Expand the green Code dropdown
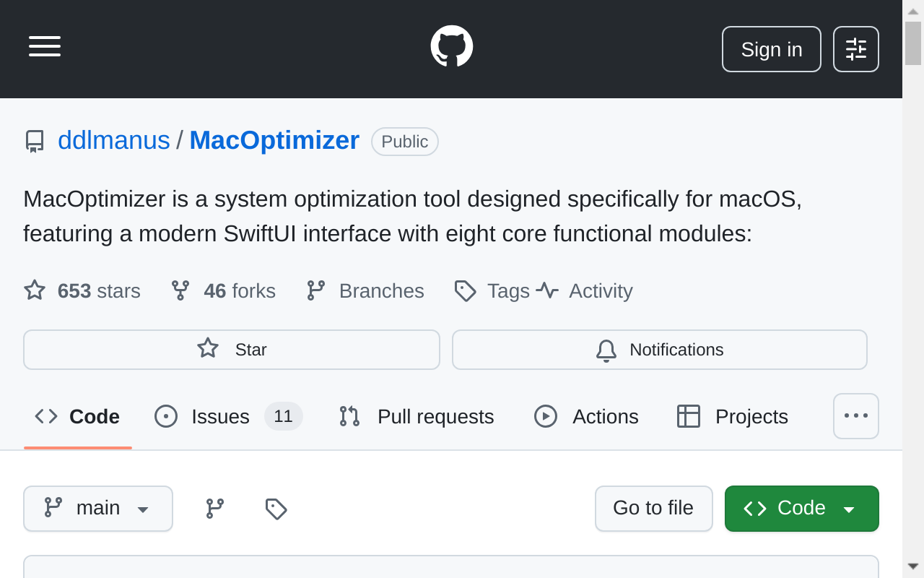 coord(801,508)
